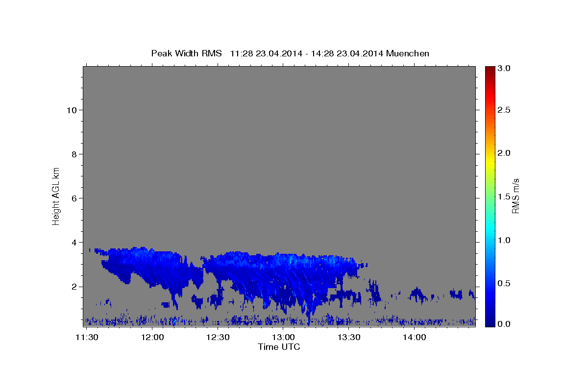Click the 12:00 time tick label
The height and width of the screenshot is (392, 588).
152,337
